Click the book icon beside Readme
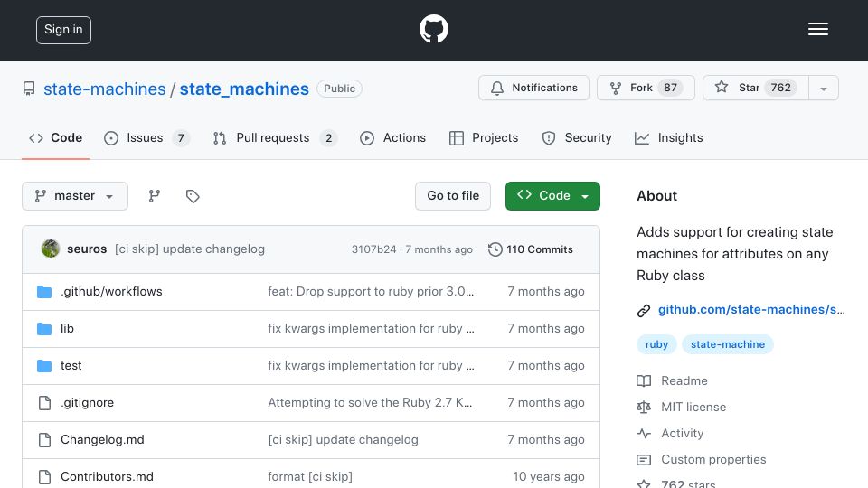The height and width of the screenshot is (488, 868). click(643, 380)
